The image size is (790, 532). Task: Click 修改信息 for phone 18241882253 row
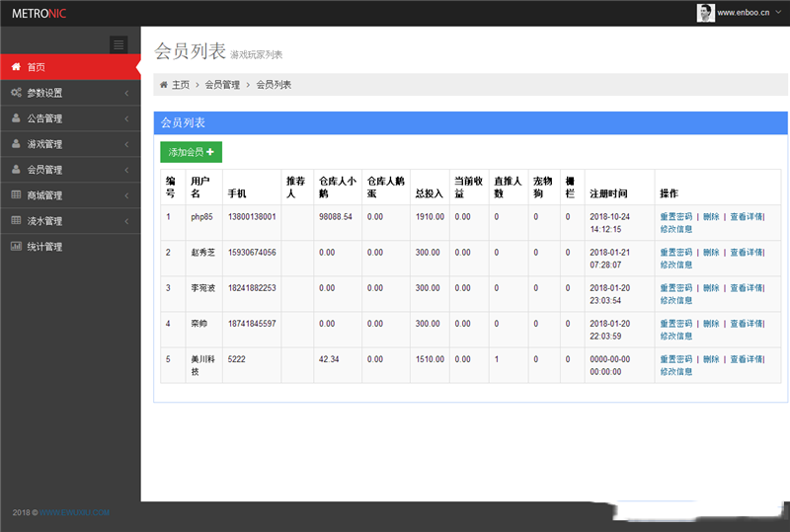[676, 301]
